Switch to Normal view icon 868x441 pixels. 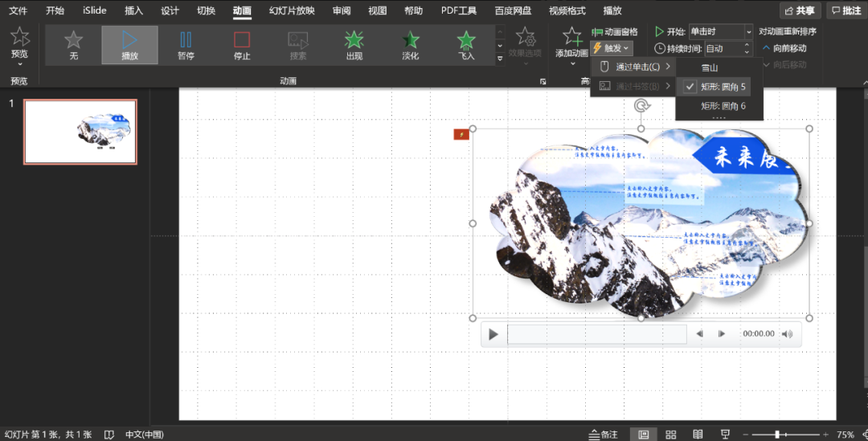pos(643,435)
